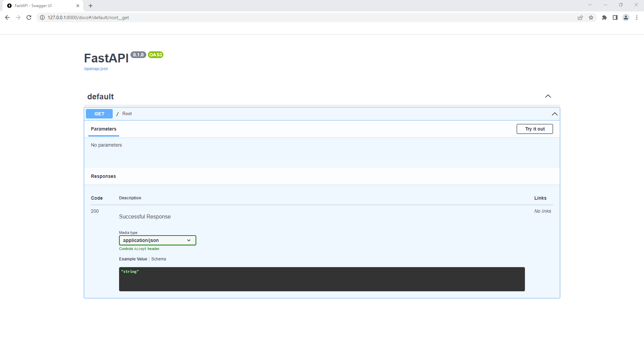
Task: Click the browser forward arrow
Action: pos(18,17)
